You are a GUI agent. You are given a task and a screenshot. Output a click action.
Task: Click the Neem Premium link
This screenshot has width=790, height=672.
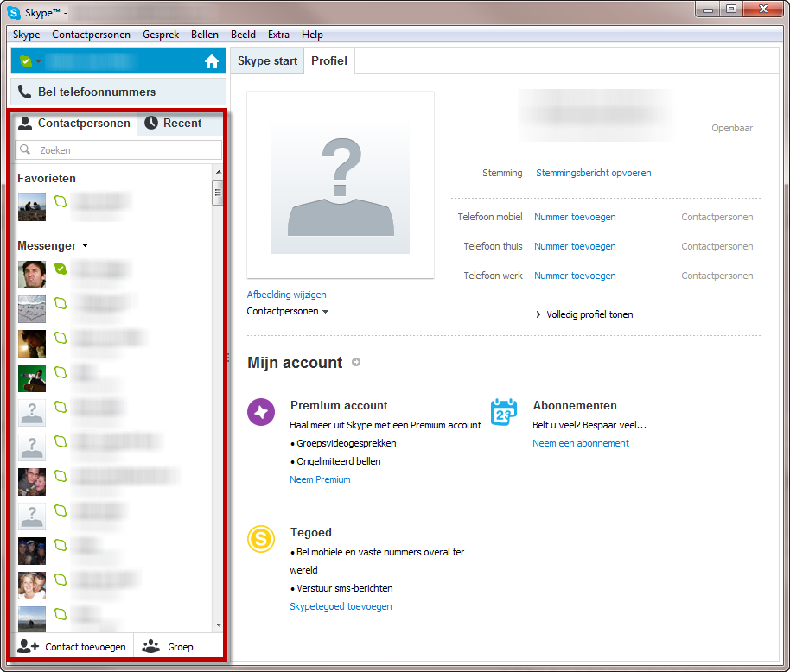[x=320, y=479]
